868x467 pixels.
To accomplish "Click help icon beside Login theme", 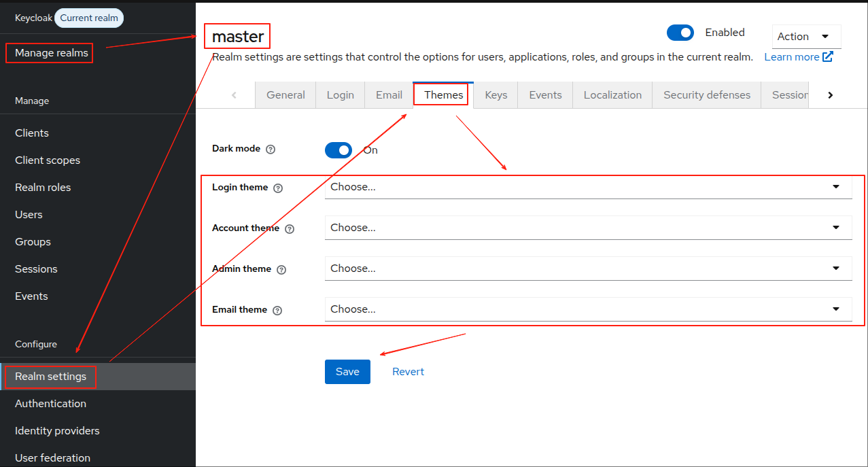I will pyautogui.click(x=277, y=188).
